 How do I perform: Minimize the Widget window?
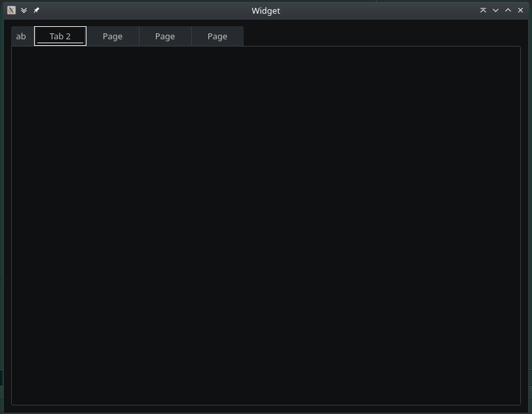(x=495, y=10)
